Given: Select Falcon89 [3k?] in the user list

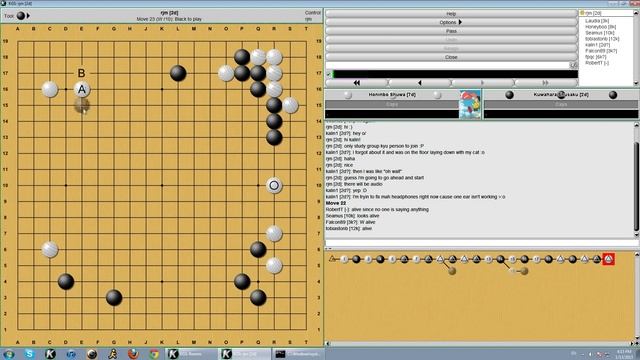Looking at the screenshot, I should 601,51.
